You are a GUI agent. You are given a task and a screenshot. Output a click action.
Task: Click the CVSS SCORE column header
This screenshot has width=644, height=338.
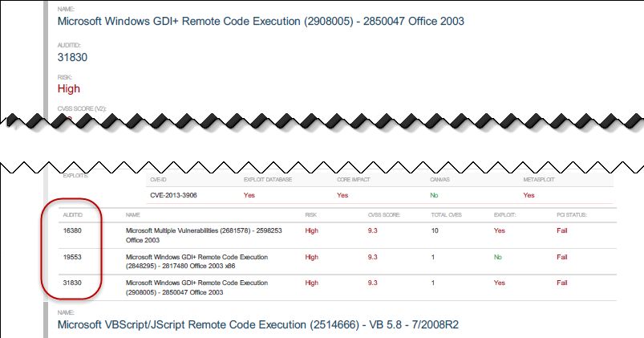click(x=384, y=215)
